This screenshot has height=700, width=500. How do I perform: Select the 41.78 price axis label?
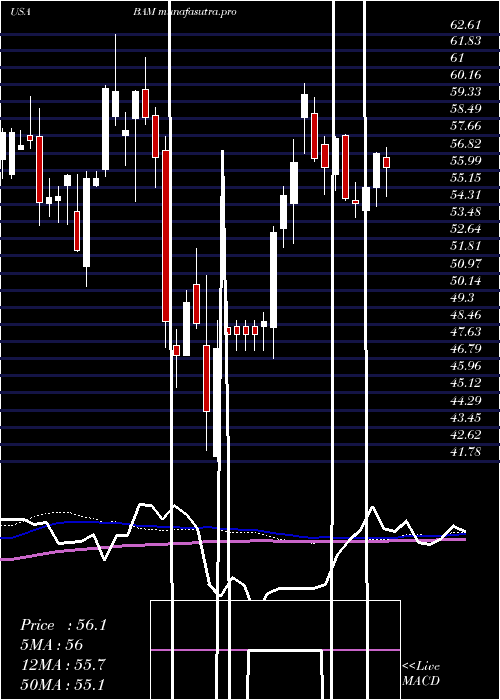click(x=465, y=452)
